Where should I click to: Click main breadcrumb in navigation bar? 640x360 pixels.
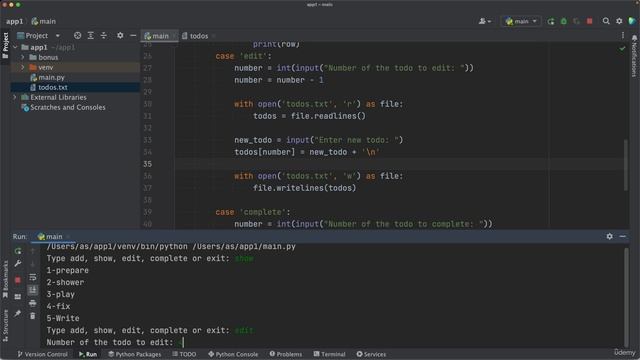click(x=44, y=21)
